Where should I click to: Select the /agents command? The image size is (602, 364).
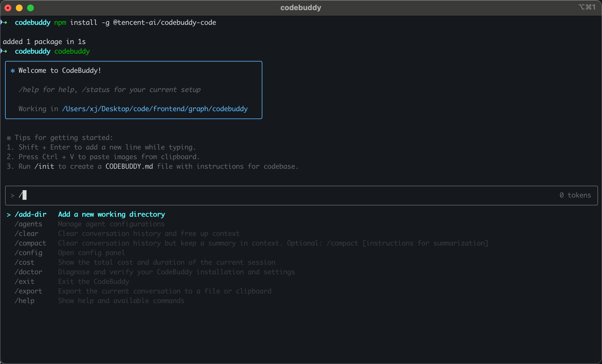28,224
